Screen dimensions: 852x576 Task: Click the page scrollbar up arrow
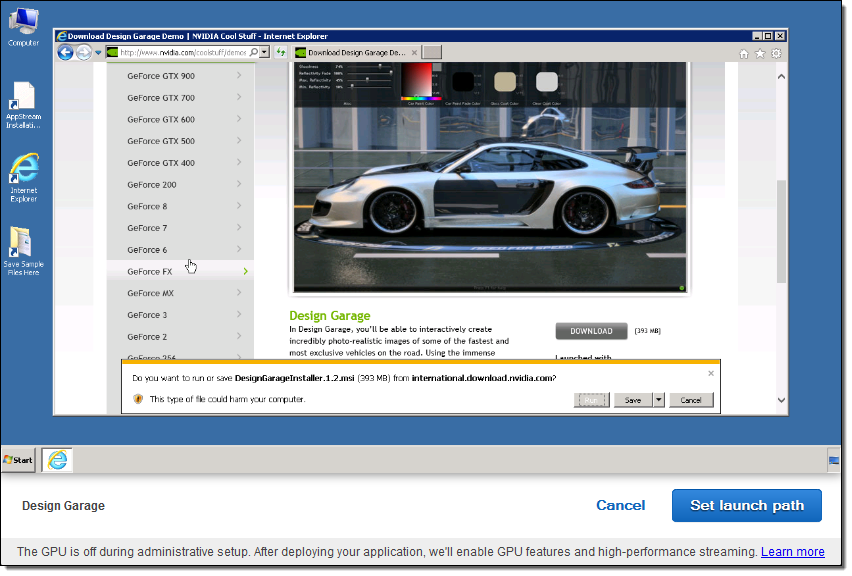[781, 77]
